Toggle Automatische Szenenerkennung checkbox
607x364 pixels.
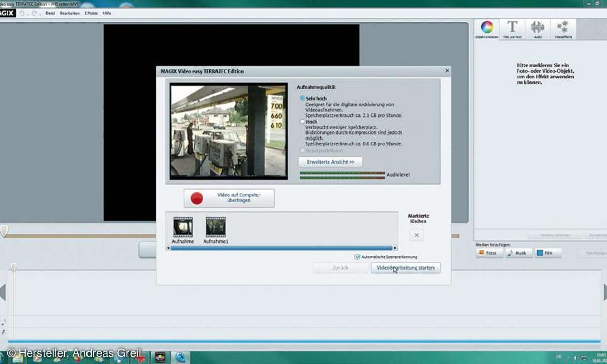(x=357, y=257)
